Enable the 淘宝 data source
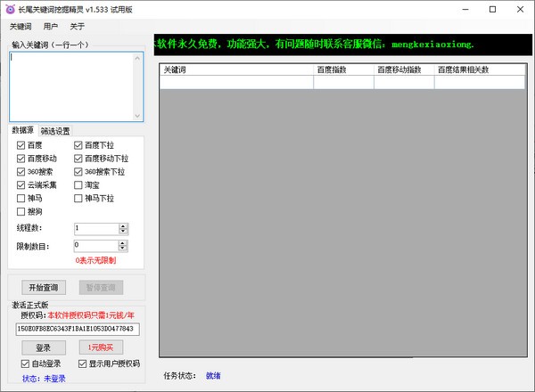Viewport: 535px width, 392px height. [78, 185]
